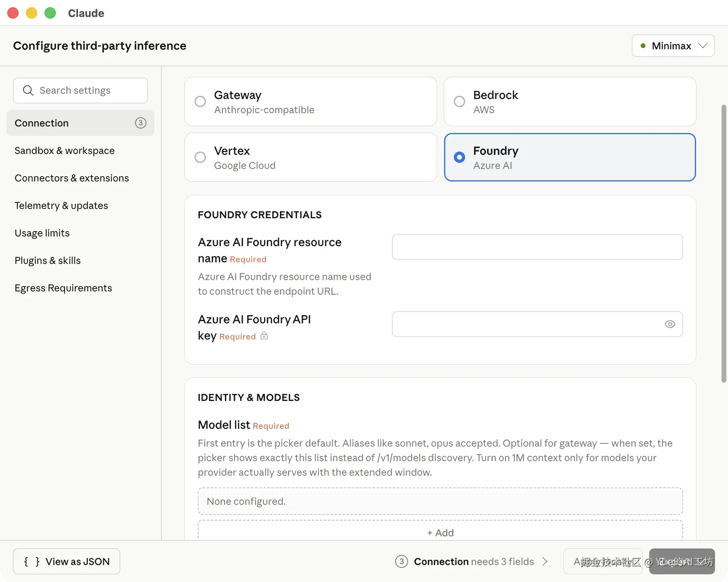
Task: Choose the Bedrock AWS provider
Action: coord(570,101)
